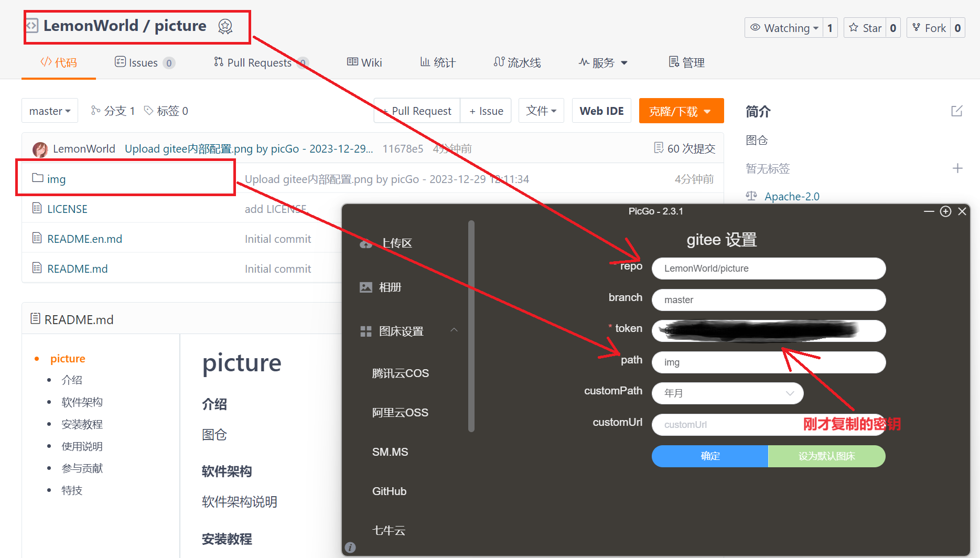Select 阿里云OSS in PicGo sidebar
This screenshot has height=558, width=980.
coord(400,413)
